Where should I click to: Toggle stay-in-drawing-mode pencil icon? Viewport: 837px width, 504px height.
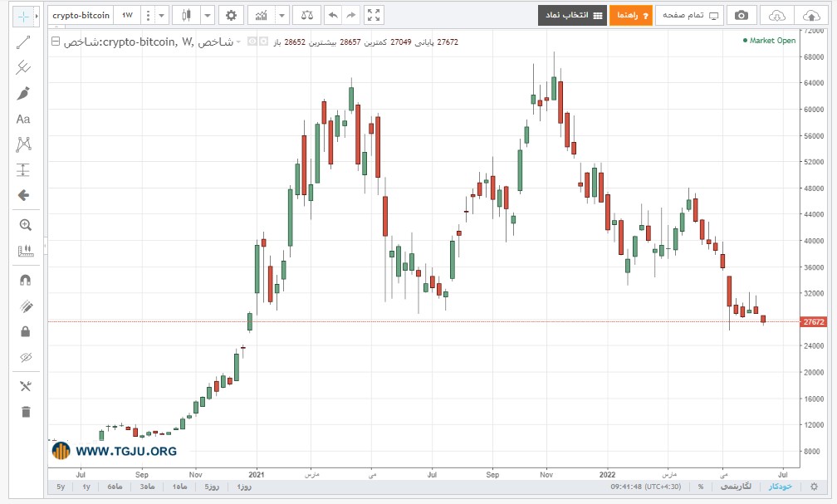pos(25,306)
